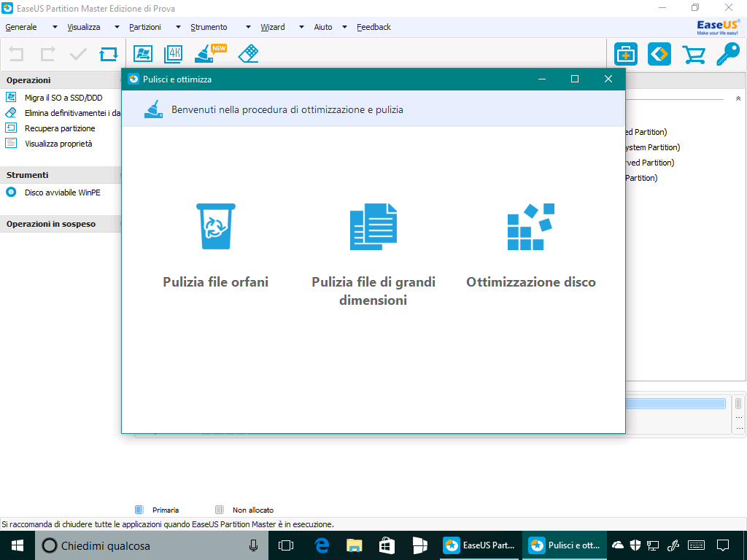Open the Action Center notification icon
747x560 pixels.
tap(723, 545)
